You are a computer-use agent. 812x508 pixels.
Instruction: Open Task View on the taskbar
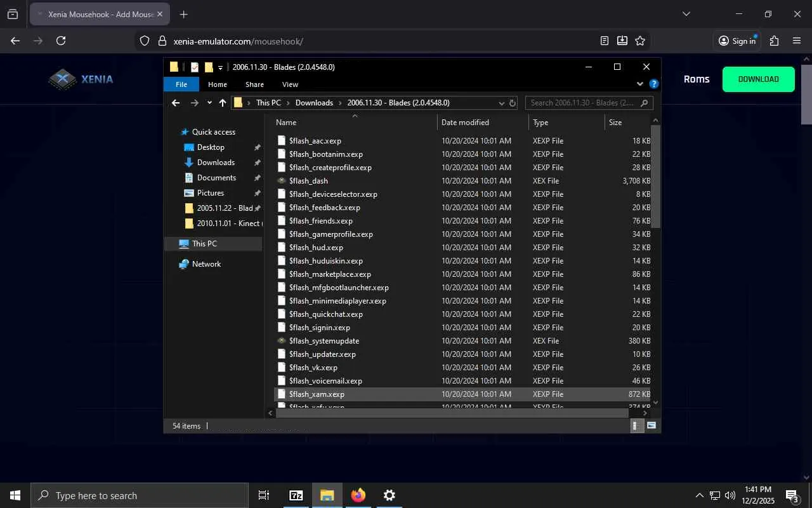(264, 495)
